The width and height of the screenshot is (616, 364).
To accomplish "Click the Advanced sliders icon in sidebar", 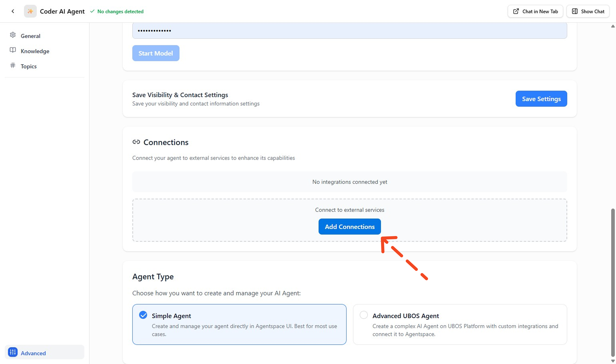I will click(13, 352).
